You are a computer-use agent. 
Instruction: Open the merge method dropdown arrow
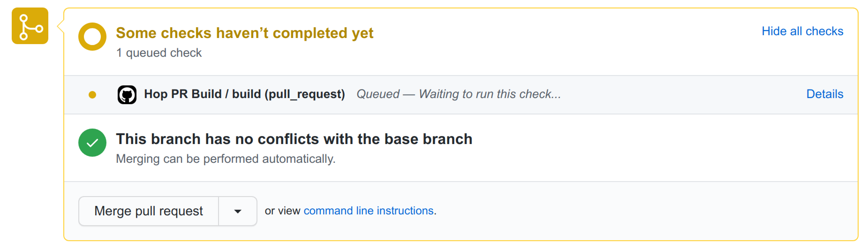coord(238,211)
